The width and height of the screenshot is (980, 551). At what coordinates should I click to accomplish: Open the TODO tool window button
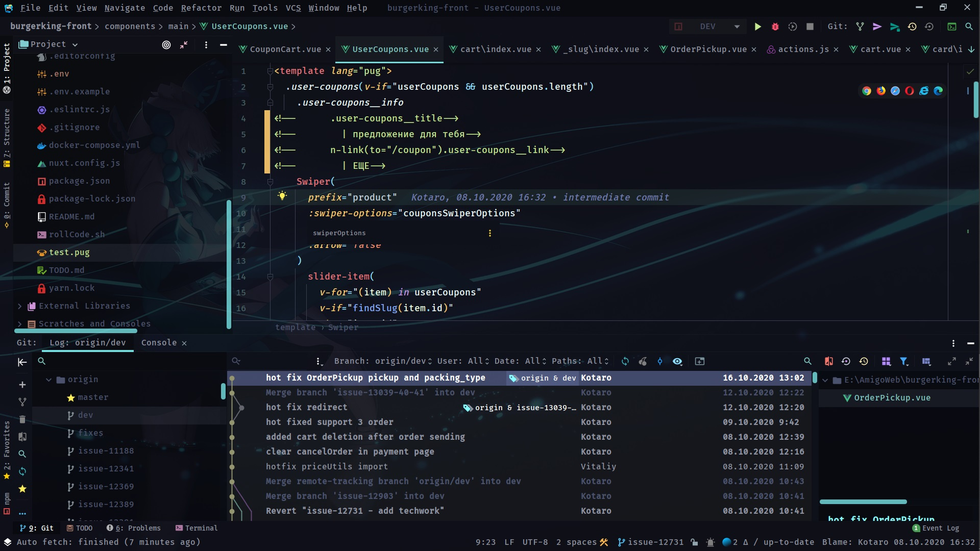[80, 528]
